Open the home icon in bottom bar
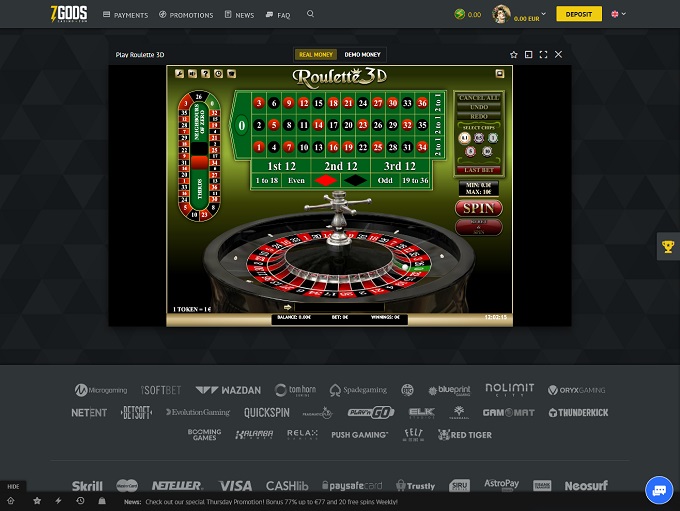This screenshot has width=680, height=511. [x=11, y=500]
